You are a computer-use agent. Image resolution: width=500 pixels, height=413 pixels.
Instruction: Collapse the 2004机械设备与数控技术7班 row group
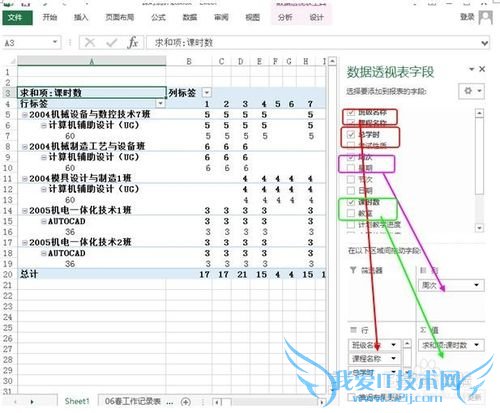click(24, 115)
